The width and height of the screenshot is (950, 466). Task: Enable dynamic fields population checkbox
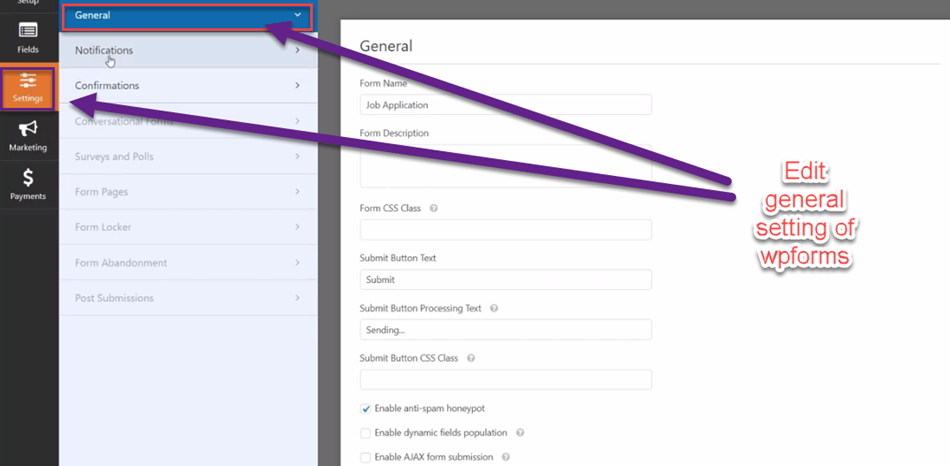point(365,433)
